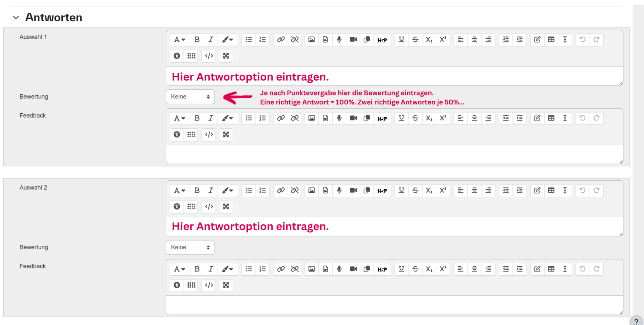
Task: Toggle unordered list in Auswahl 1 Feedback editor
Action: point(249,118)
